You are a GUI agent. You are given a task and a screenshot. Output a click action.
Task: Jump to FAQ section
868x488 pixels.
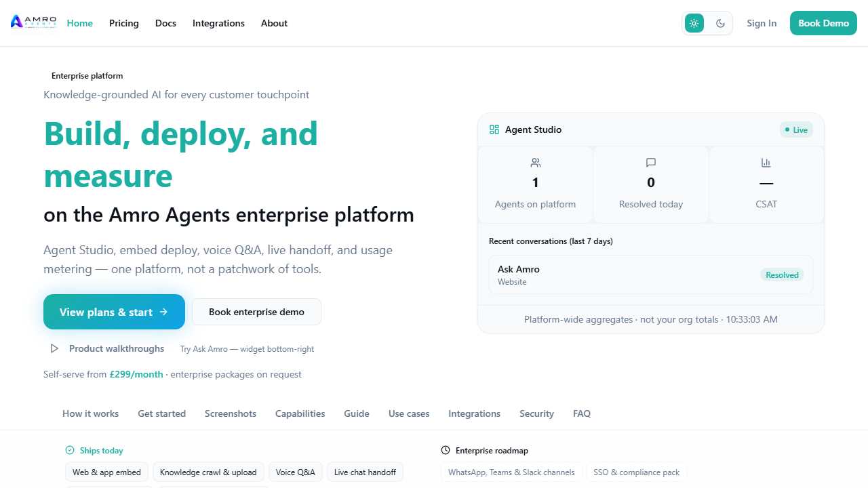582,413
